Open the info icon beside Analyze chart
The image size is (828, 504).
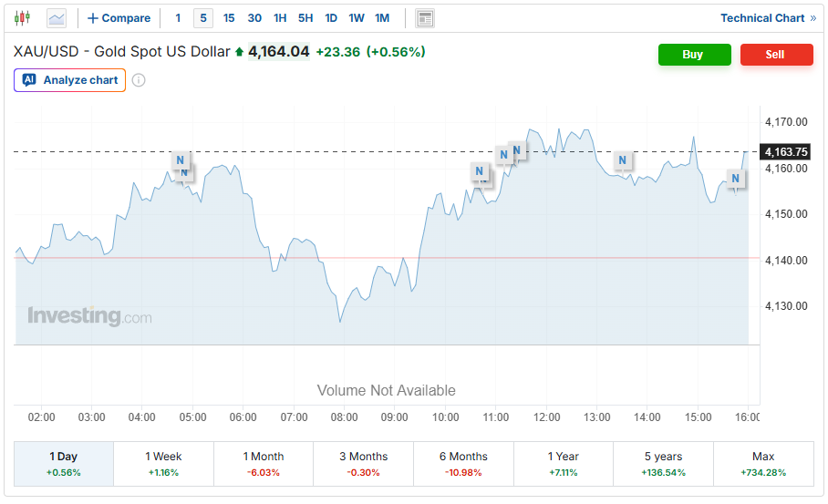(139, 80)
